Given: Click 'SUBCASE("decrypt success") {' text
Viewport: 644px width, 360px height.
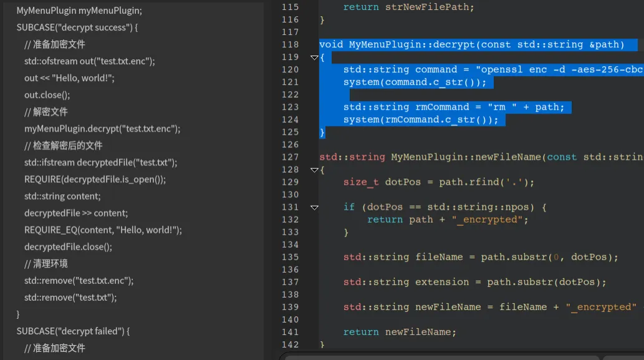Looking at the screenshot, I should [x=77, y=27].
